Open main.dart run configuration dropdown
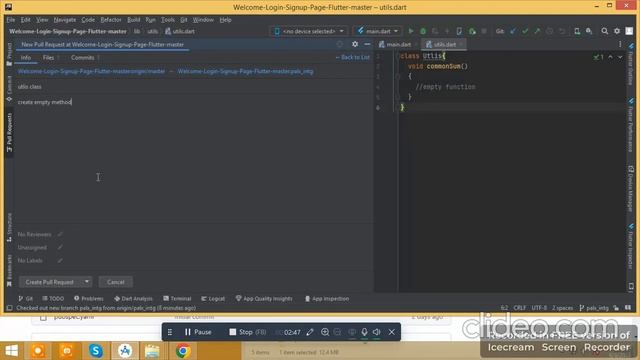Viewport: 640px width, 360px height. [x=378, y=31]
